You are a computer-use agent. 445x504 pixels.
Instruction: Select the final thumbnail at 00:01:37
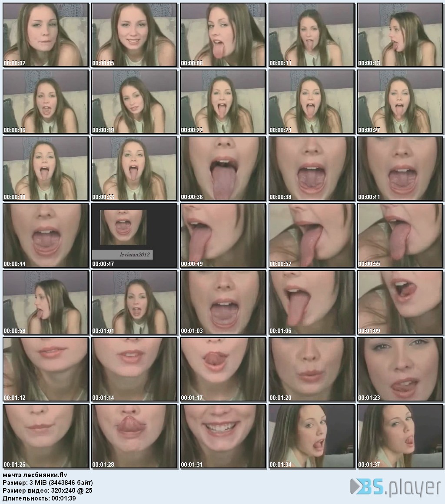[400, 436]
